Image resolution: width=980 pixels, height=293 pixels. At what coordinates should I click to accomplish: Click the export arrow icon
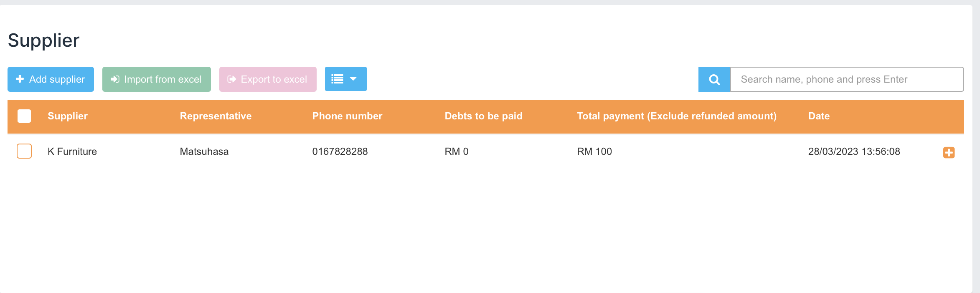232,79
